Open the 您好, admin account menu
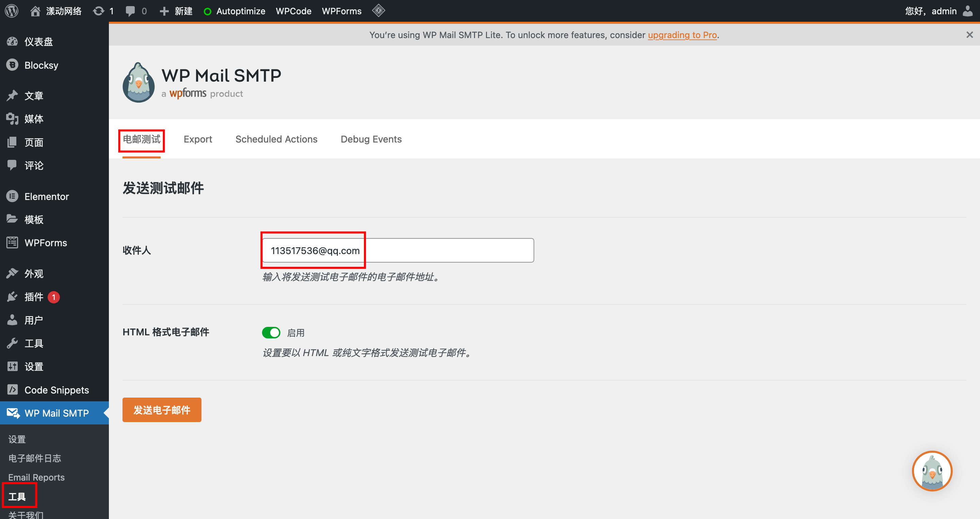This screenshot has width=980, height=519. (938, 11)
